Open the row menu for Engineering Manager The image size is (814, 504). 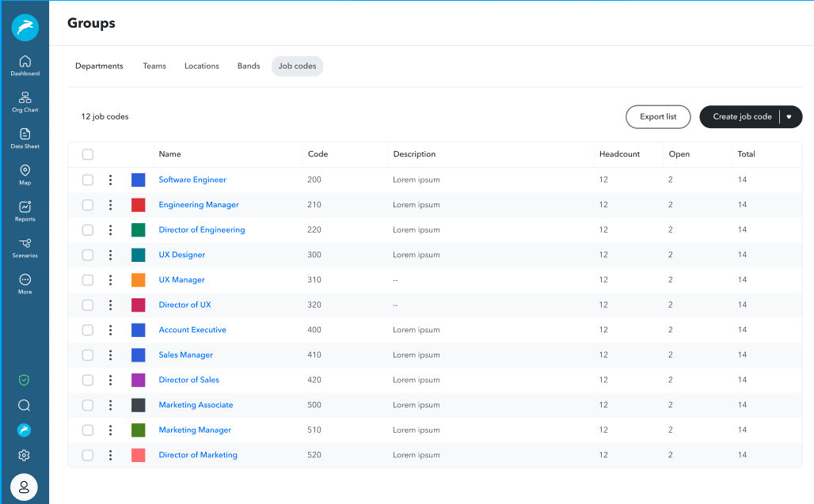[111, 205]
